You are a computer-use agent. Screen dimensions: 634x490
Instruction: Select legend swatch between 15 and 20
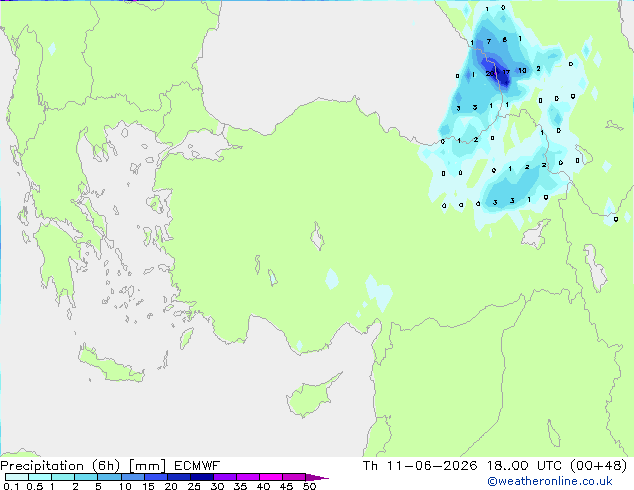156,477
